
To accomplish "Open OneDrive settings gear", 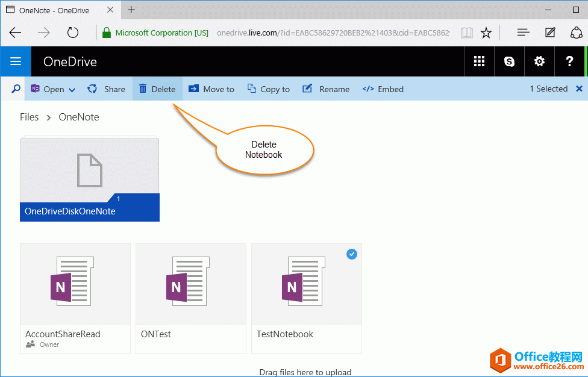I will point(539,61).
